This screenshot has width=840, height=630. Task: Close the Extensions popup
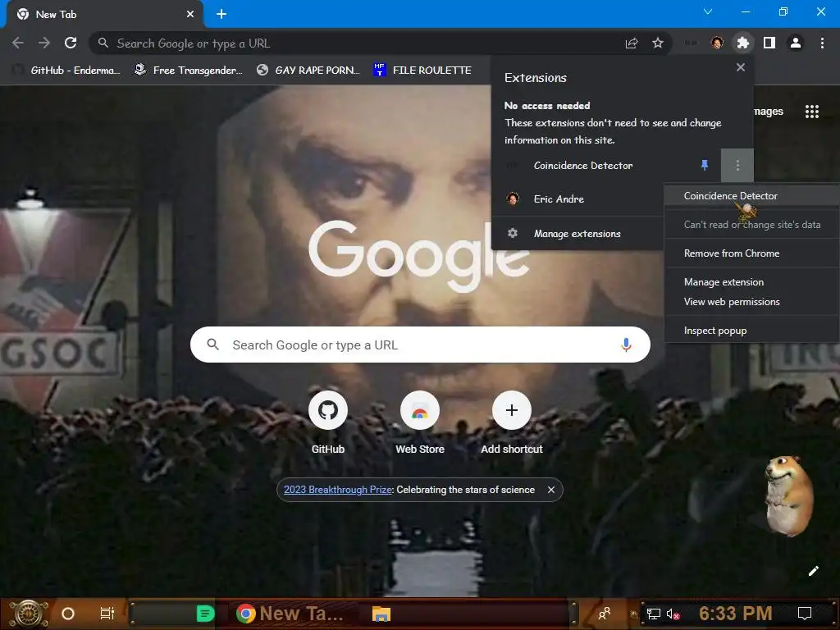click(x=741, y=67)
